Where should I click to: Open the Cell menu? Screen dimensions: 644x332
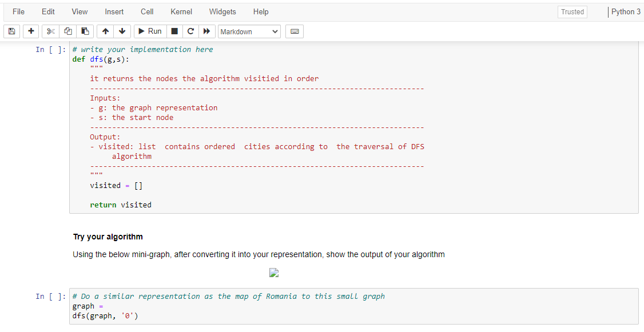(146, 11)
